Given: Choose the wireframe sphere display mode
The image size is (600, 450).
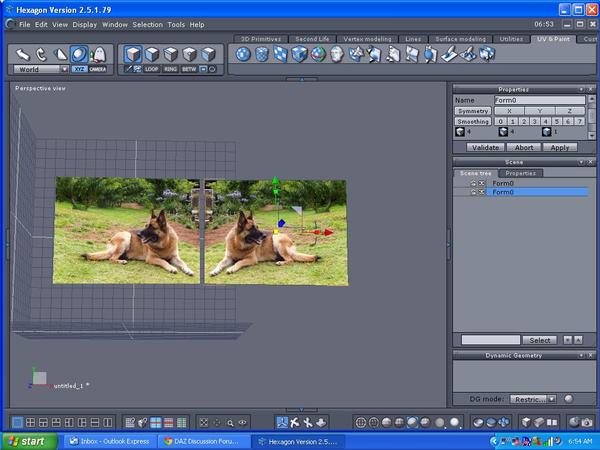Looking at the screenshot, I should pos(360,422).
